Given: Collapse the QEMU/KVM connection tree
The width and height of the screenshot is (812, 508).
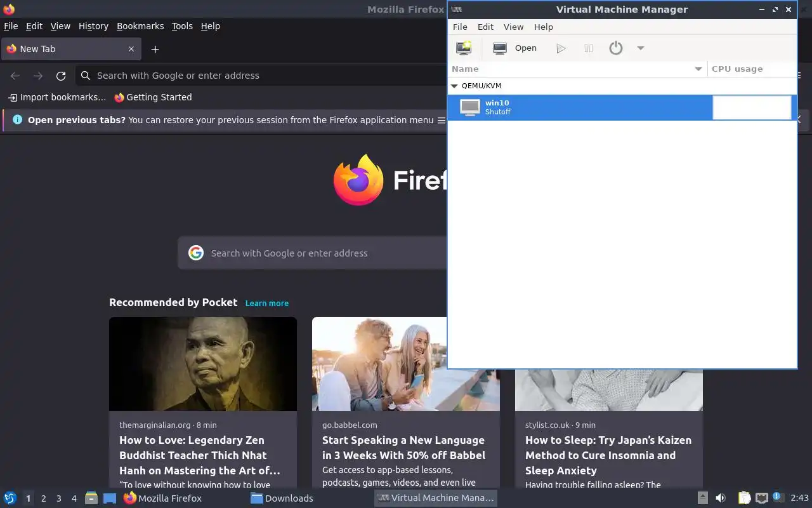Looking at the screenshot, I should point(454,86).
